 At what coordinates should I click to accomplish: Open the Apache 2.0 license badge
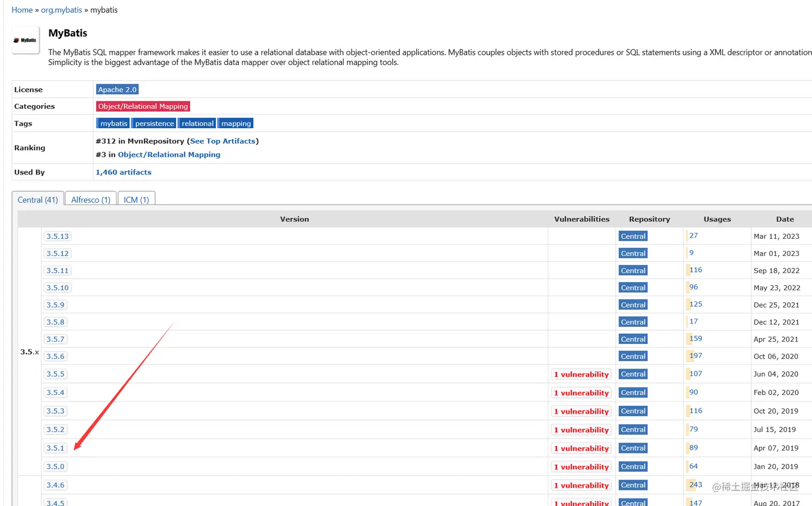coord(118,90)
